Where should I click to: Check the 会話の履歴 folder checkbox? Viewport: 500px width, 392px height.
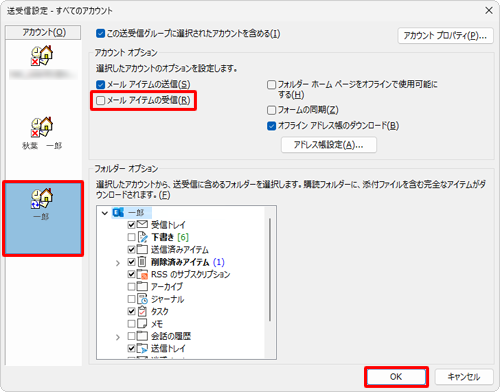pos(131,336)
